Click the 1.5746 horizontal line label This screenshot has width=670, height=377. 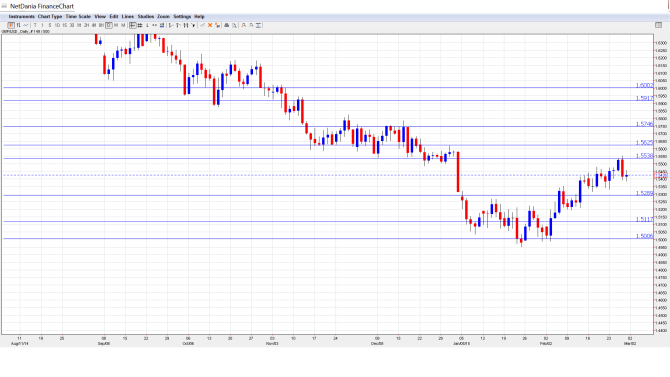(x=644, y=124)
